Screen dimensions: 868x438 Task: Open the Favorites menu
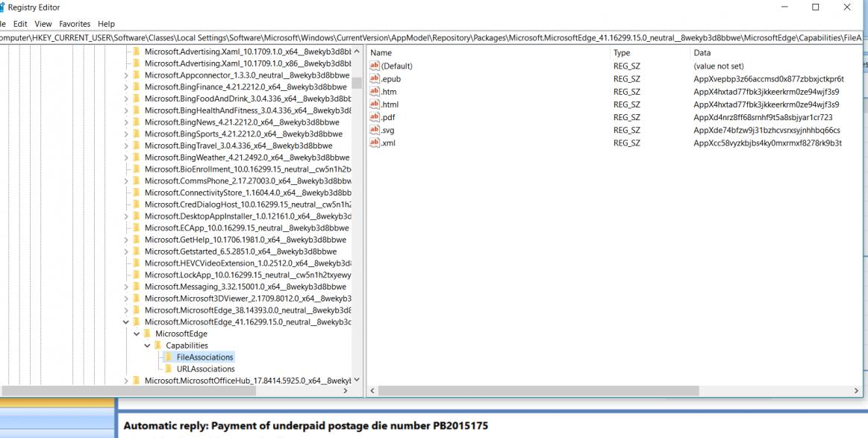[x=75, y=24]
